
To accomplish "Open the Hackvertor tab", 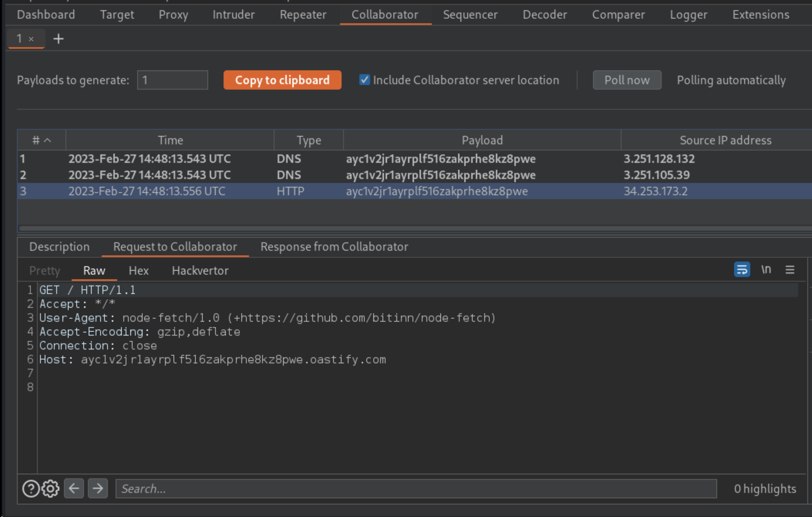I will (200, 270).
